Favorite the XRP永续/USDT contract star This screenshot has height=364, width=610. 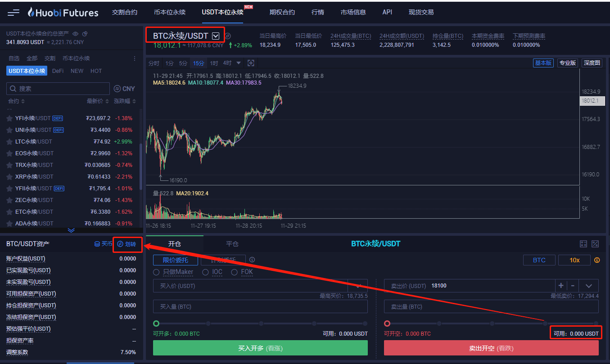9,177
